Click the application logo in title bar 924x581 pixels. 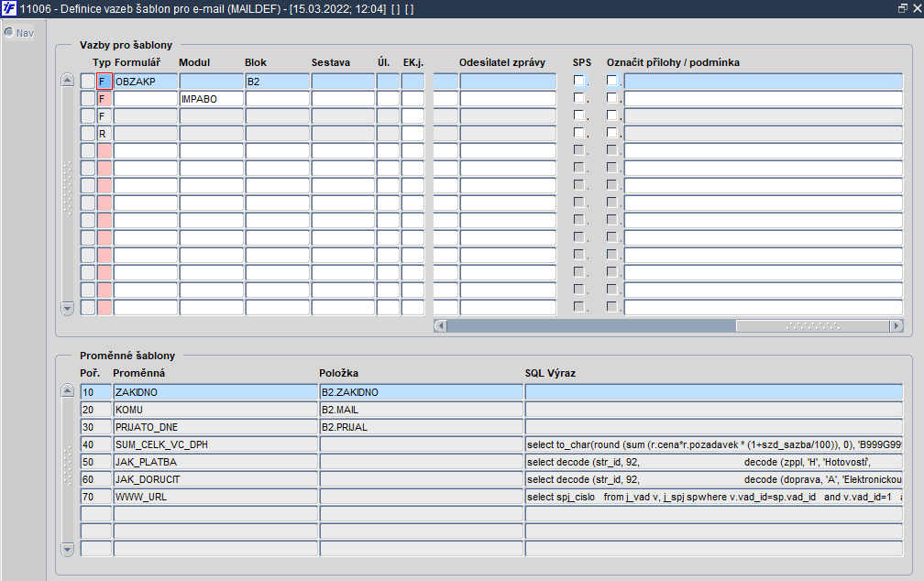coord(10,8)
